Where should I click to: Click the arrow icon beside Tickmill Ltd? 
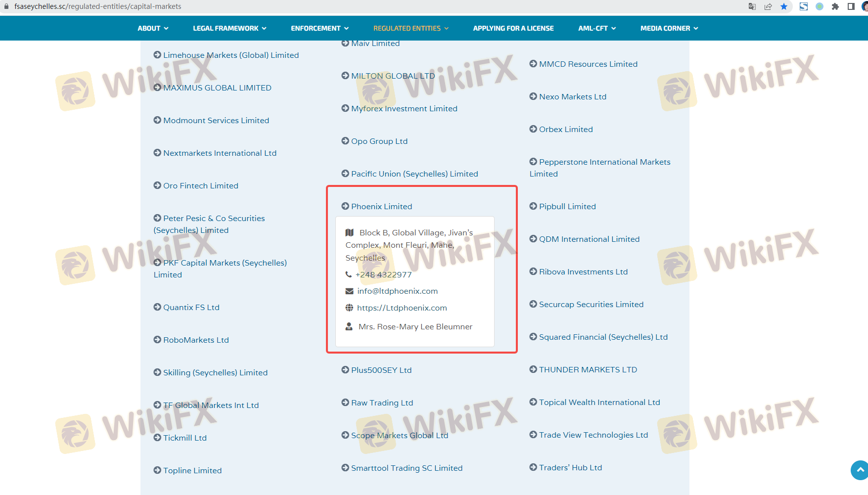pos(157,438)
